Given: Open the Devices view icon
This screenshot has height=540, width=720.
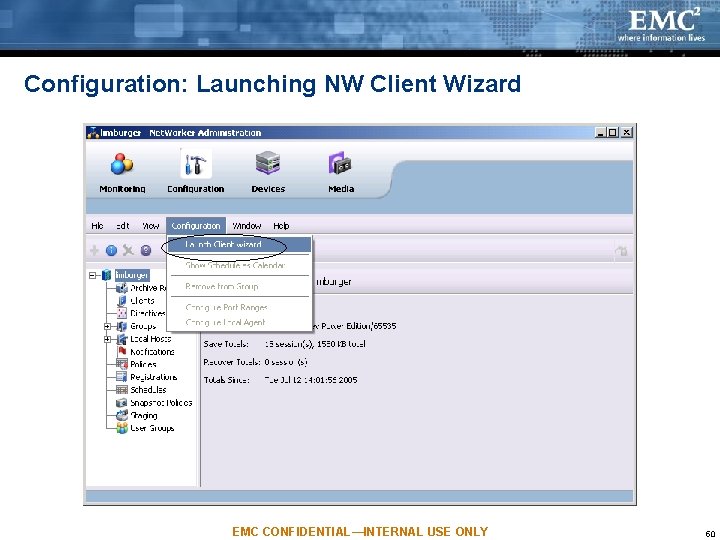Looking at the screenshot, I should pos(268,163).
